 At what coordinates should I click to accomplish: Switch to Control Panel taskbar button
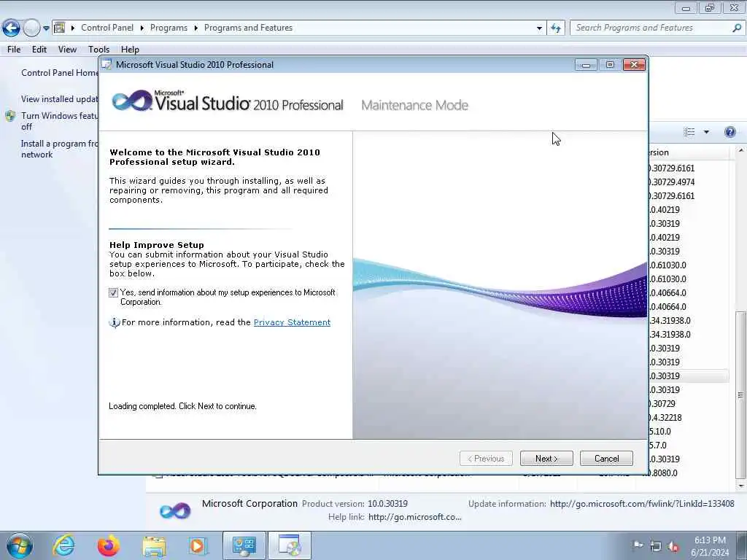click(x=244, y=545)
